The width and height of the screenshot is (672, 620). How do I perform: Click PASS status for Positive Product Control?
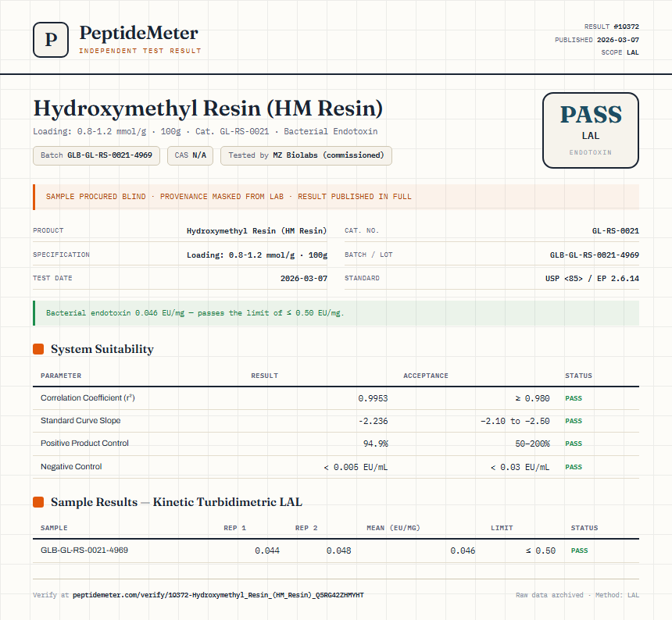(x=574, y=444)
